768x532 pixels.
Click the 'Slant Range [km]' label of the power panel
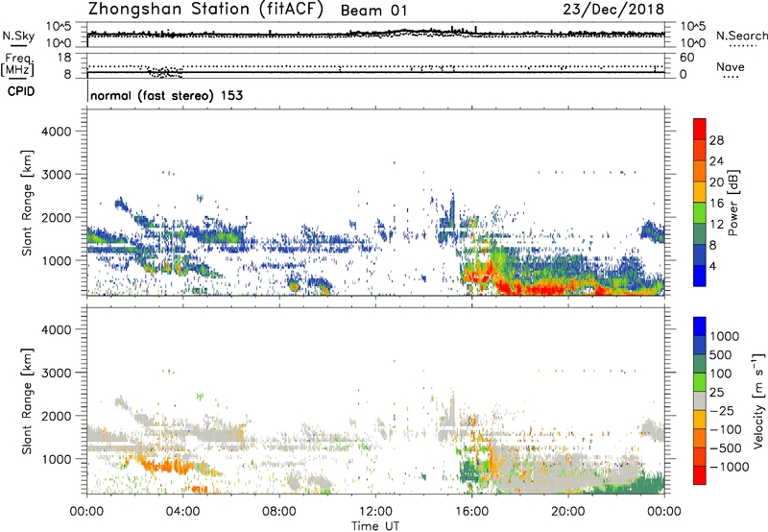pyautogui.click(x=27, y=203)
